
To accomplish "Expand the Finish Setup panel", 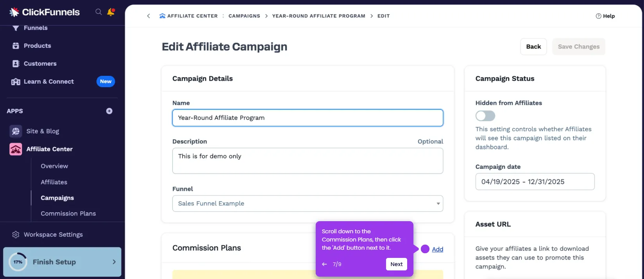I will (x=114, y=262).
